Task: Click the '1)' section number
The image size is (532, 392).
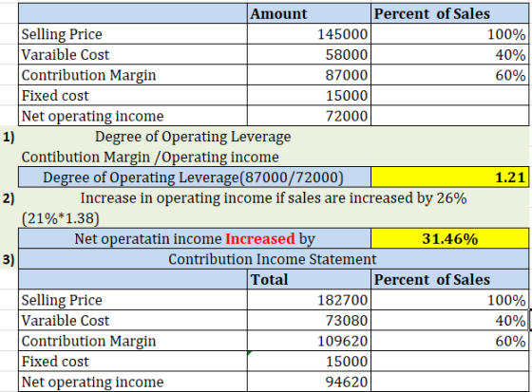Action: [9, 137]
